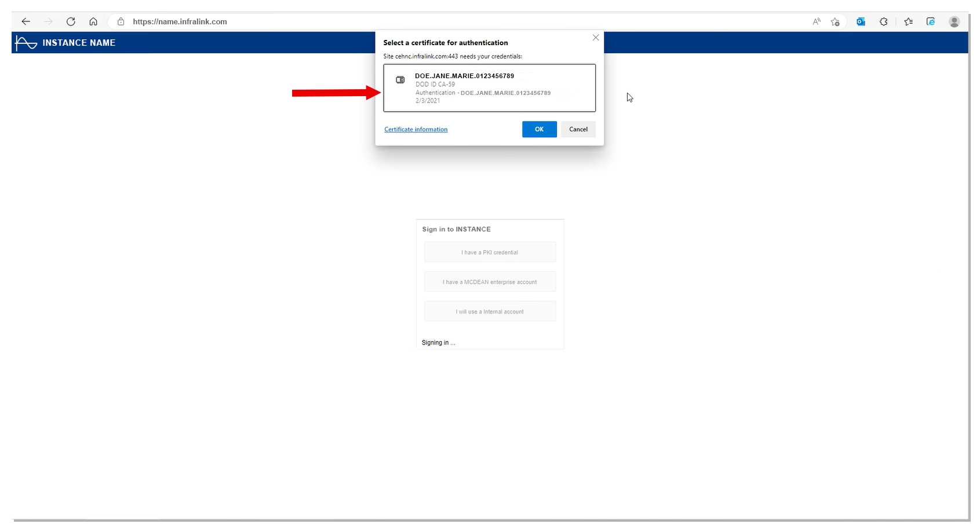Screen dimensions: 980x531
Task: Click the 'Signing in ...' status text
Action: (x=439, y=343)
